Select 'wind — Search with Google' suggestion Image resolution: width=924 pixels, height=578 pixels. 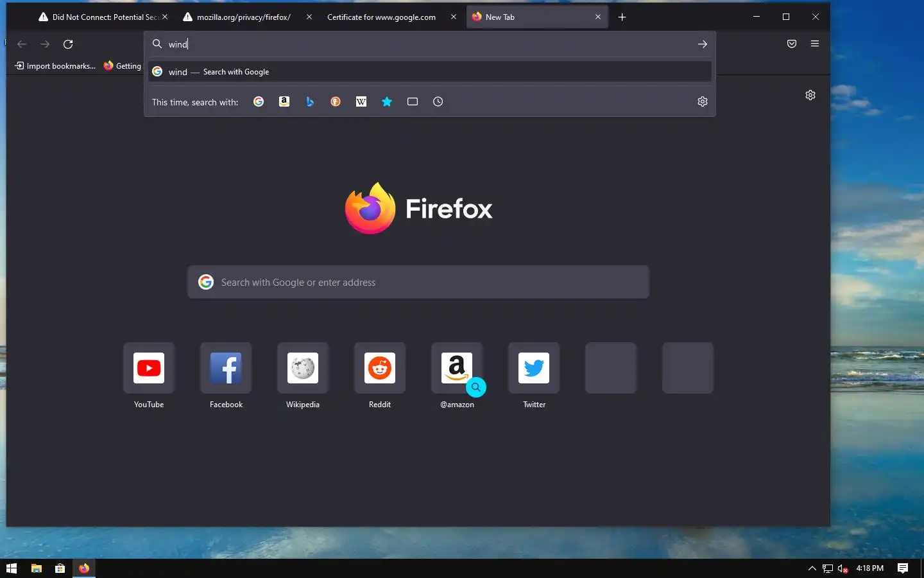click(430, 72)
